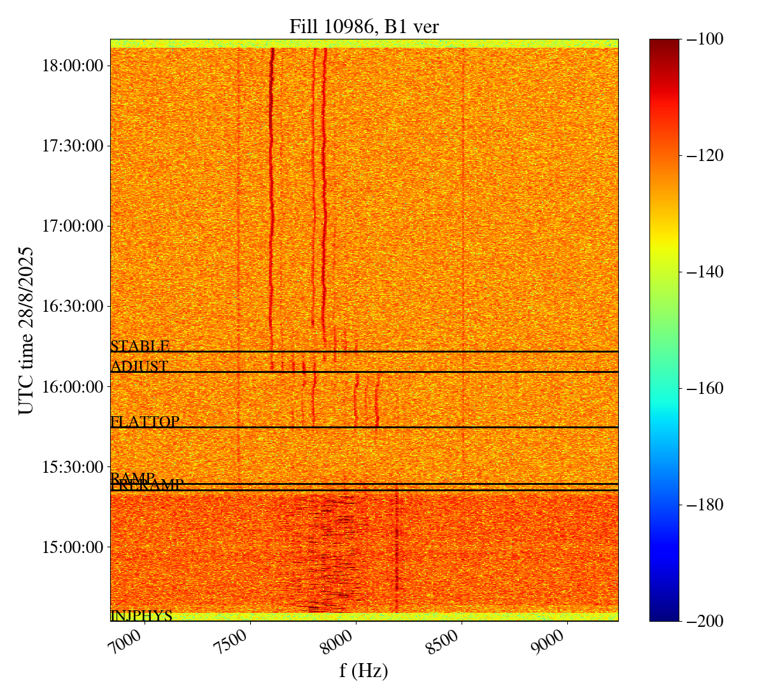Click the STABLE beam mode label

[140, 346]
